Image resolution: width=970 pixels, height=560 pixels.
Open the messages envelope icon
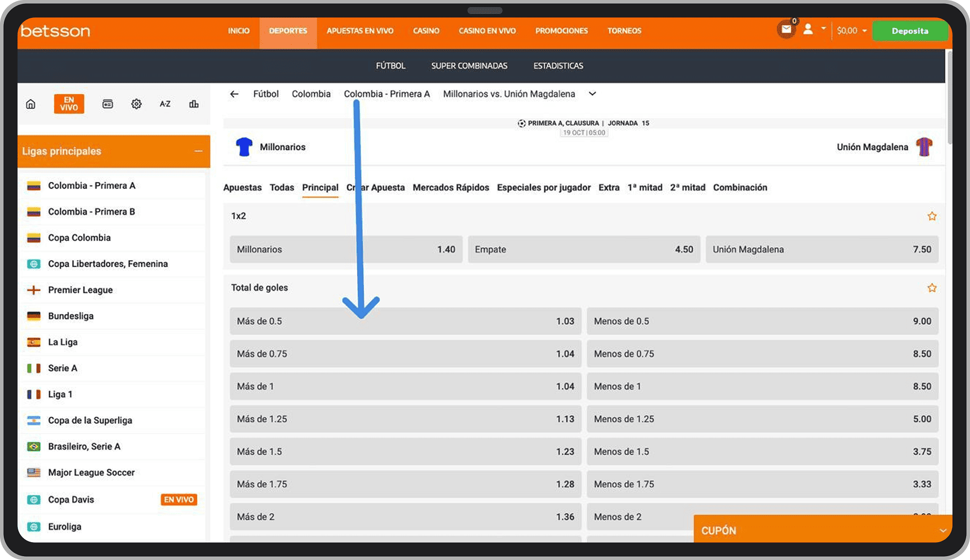pyautogui.click(x=786, y=30)
